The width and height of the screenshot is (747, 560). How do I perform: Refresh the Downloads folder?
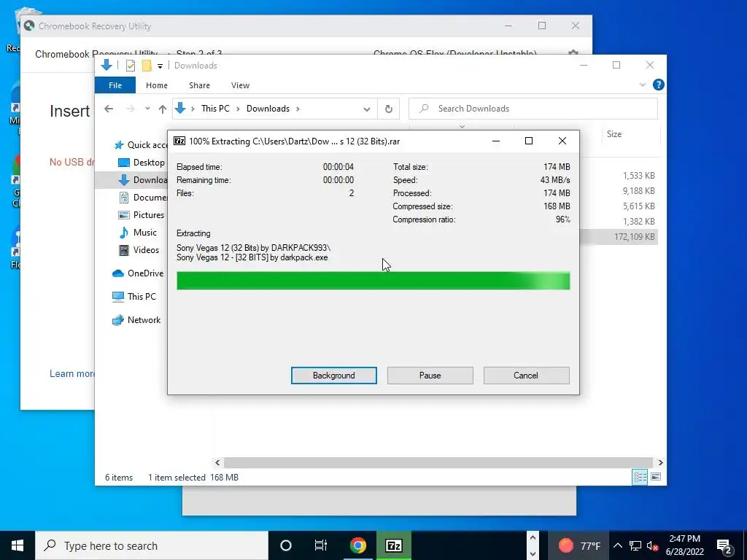point(389,109)
